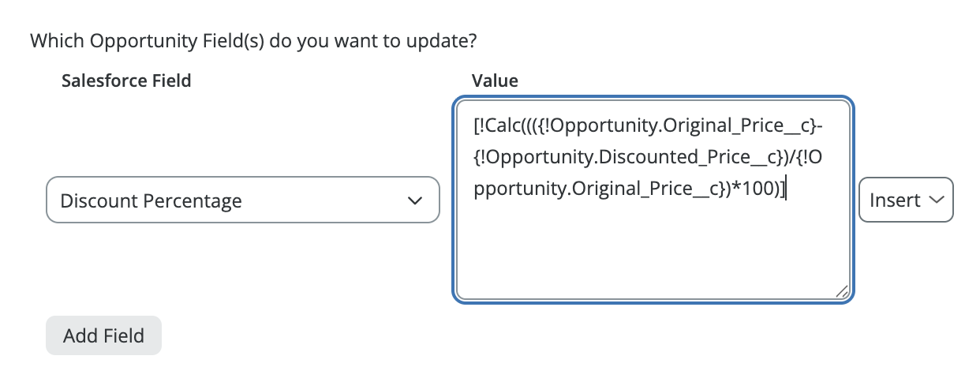Click the chevron arrow beside Discount Percentage
980x382 pixels.
[x=414, y=200]
